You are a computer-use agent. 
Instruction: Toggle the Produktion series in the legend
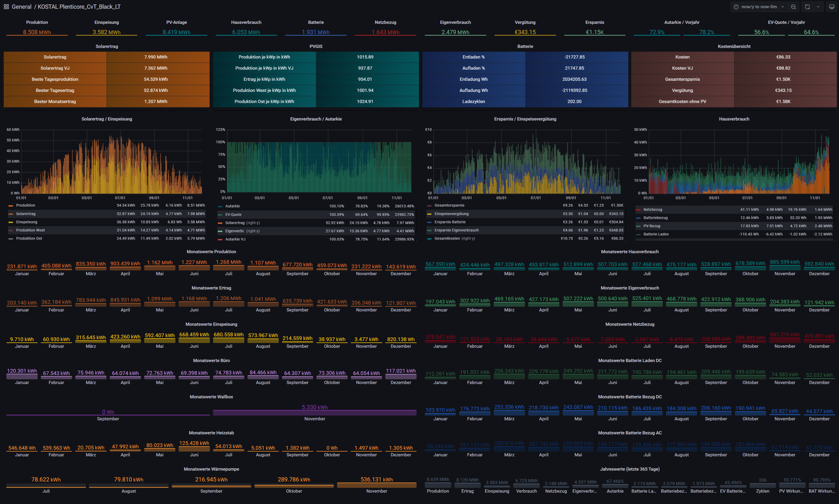pyautogui.click(x=25, y=205)
